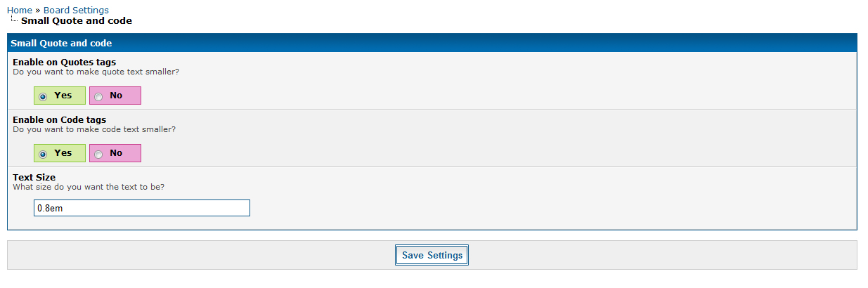Screen dimensions: 868x288
Task: Click the pink No label text under Code tags
Action: [x=116, y=153]
